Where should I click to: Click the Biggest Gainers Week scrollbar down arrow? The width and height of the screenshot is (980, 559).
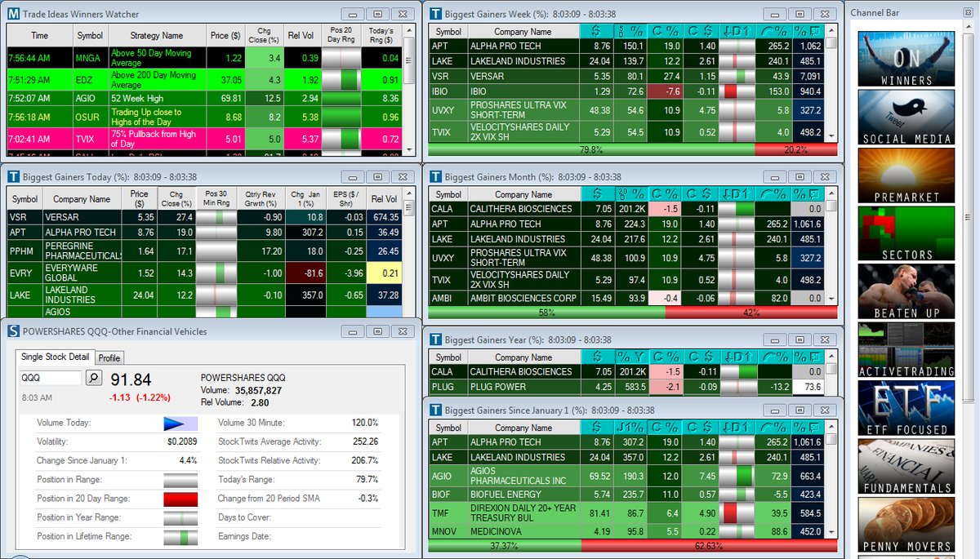click(x=831, y=137)
